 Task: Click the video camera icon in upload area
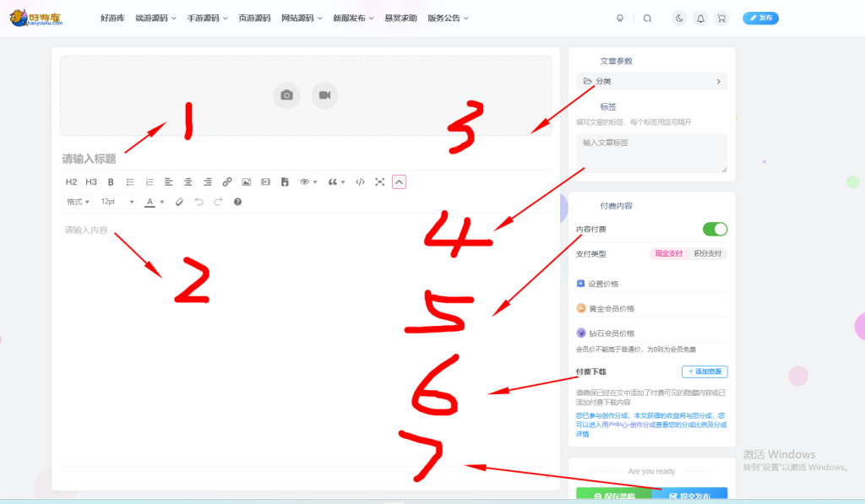pos(324,95)
